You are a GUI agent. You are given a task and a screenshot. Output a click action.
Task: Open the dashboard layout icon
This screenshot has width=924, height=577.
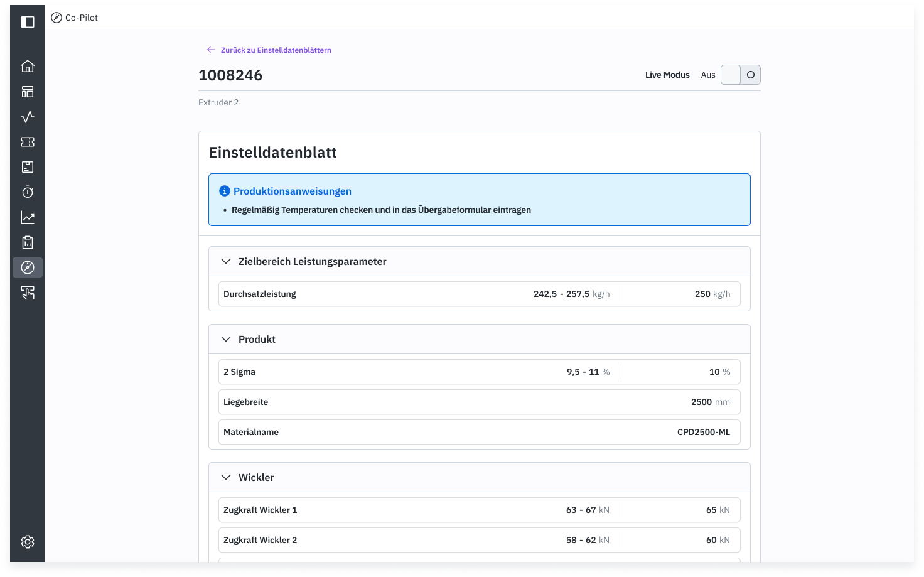[28, 92]
